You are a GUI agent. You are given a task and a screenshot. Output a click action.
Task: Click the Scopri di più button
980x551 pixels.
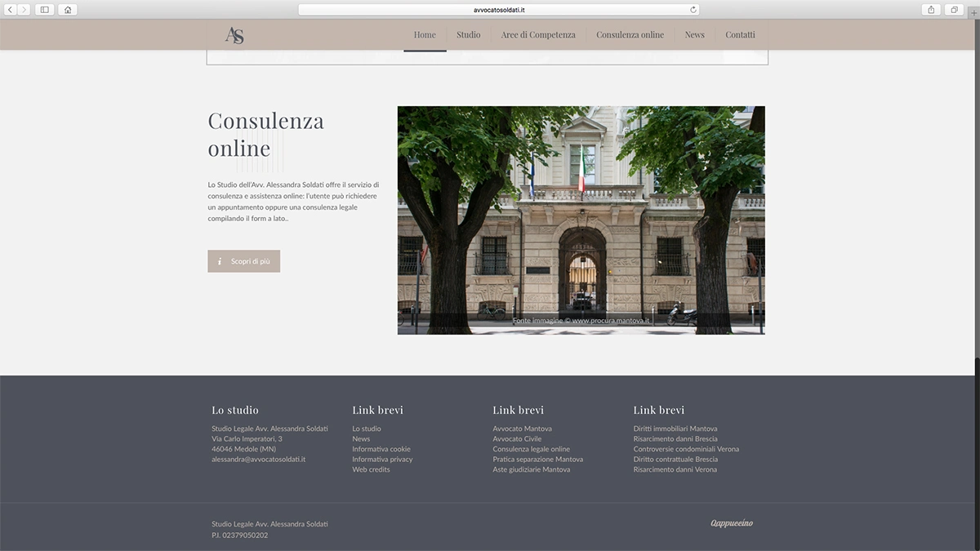click(244, 261)
